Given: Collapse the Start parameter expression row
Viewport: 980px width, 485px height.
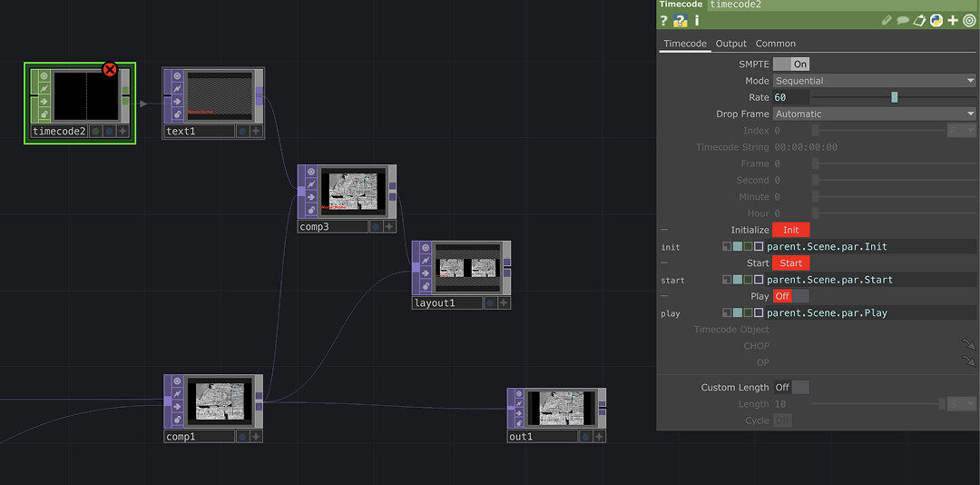Looking at the screenshot, I should (663, 262).
